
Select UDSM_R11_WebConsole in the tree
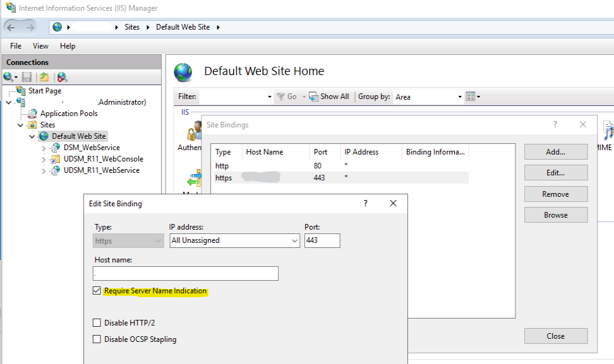[x=104, y=159]
